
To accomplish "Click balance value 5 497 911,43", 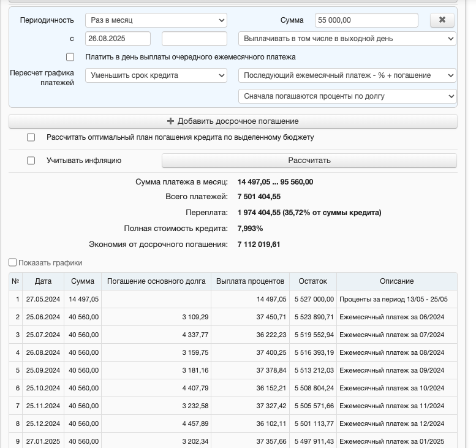I will point(314,441).
